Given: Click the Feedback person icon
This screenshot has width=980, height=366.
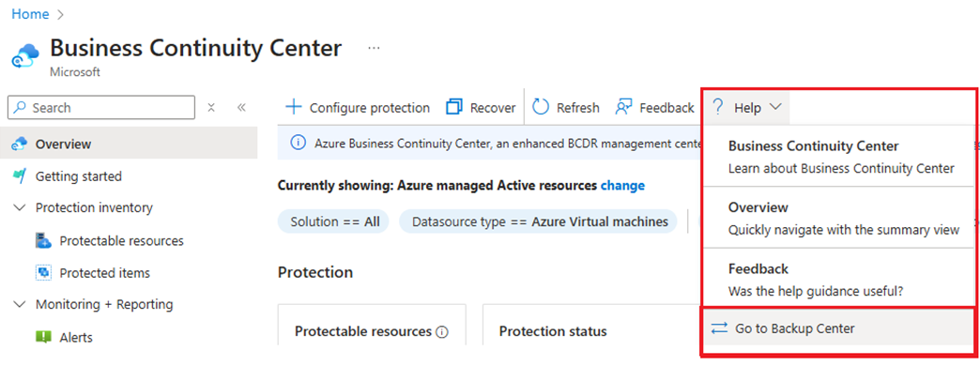Looking at the screenshot, I should [623, 107].
